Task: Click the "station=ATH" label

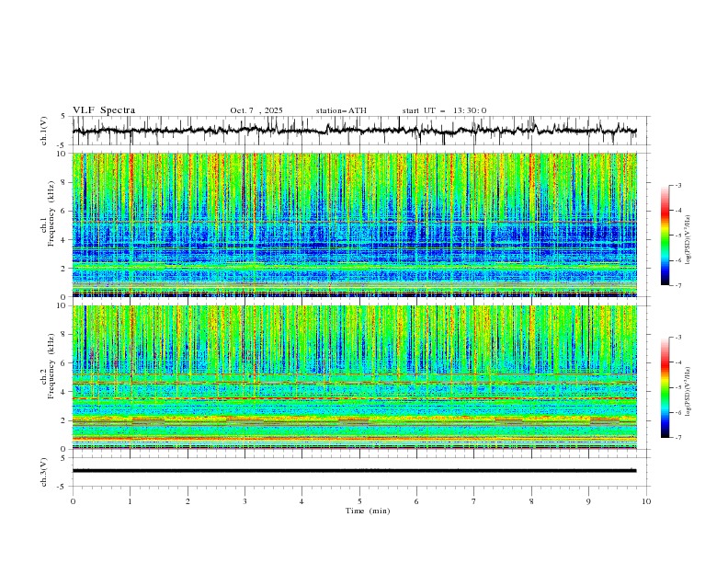Action: (341, 110)
